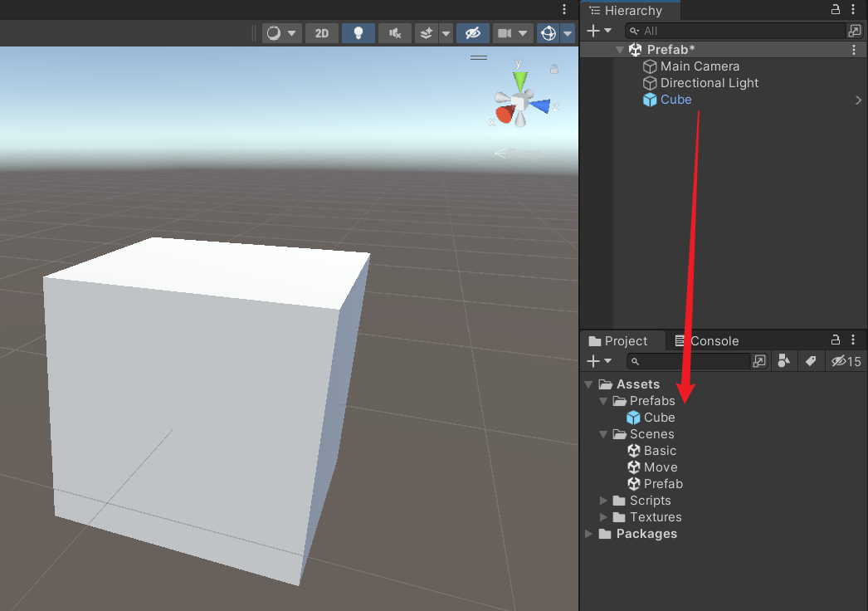Open the search by type filter in Project

pyautogui.click(x=783, y=361)
